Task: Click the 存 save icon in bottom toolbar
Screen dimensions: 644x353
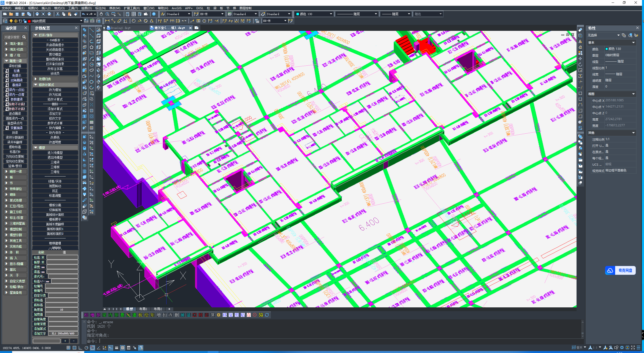Action: pos(249,315)
